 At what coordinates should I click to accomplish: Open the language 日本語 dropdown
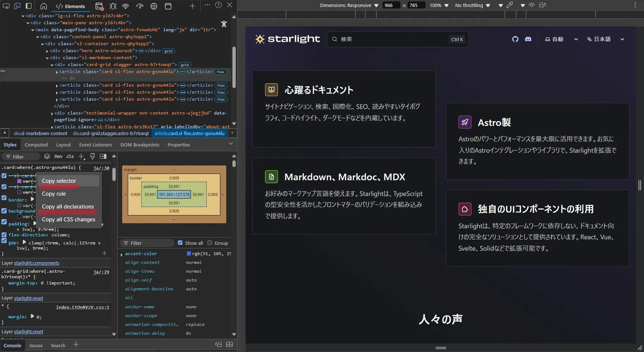[605, 39]
